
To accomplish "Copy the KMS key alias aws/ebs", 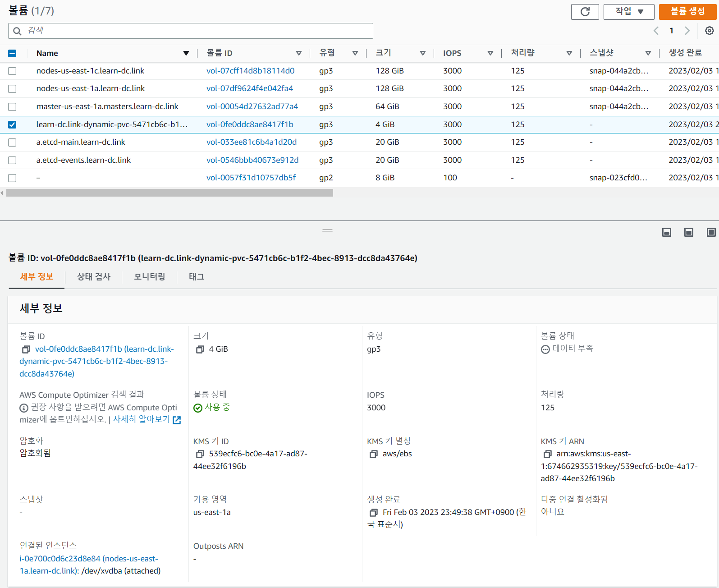I will pos(373,454).
